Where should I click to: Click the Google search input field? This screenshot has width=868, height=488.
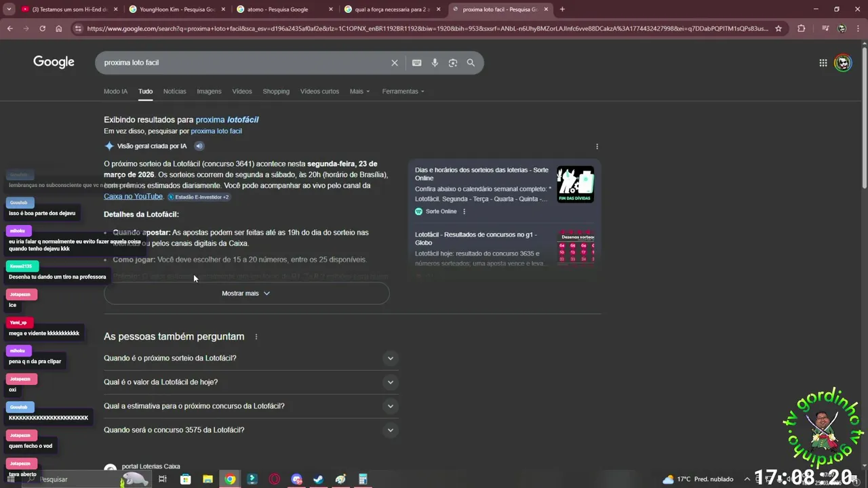244,62
